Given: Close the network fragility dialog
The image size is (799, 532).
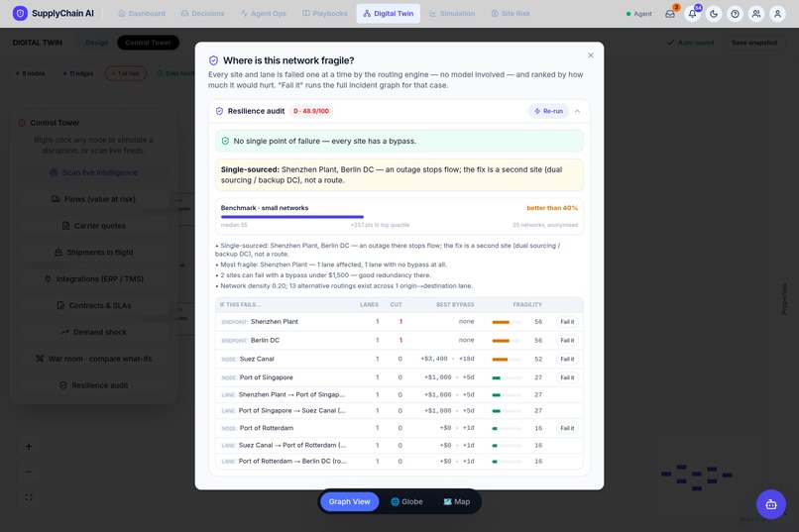Looking at the screenshot, I should [x=591, y=54].
